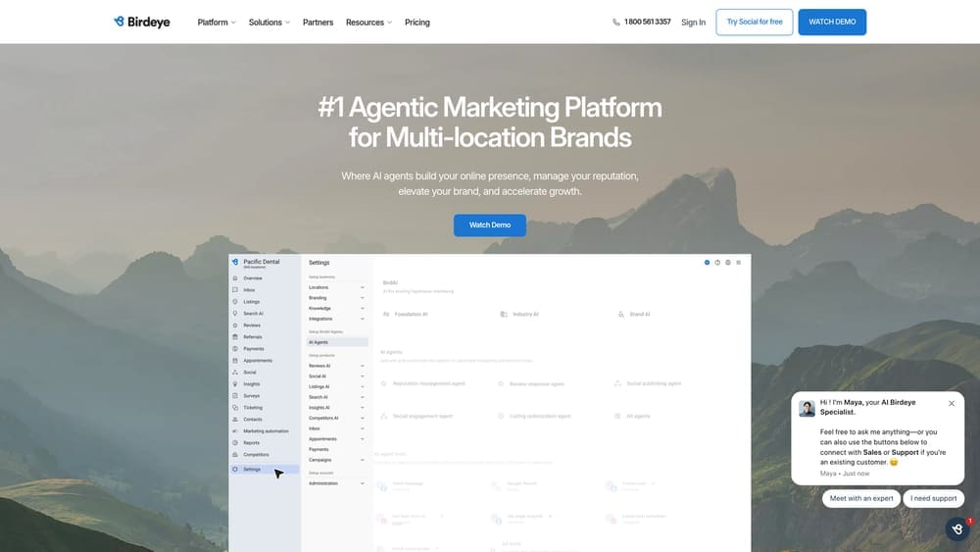Click the phone icon beside 1 800 561 3357
This screenshot has height=552, width=980.
[x=616, y=22]
